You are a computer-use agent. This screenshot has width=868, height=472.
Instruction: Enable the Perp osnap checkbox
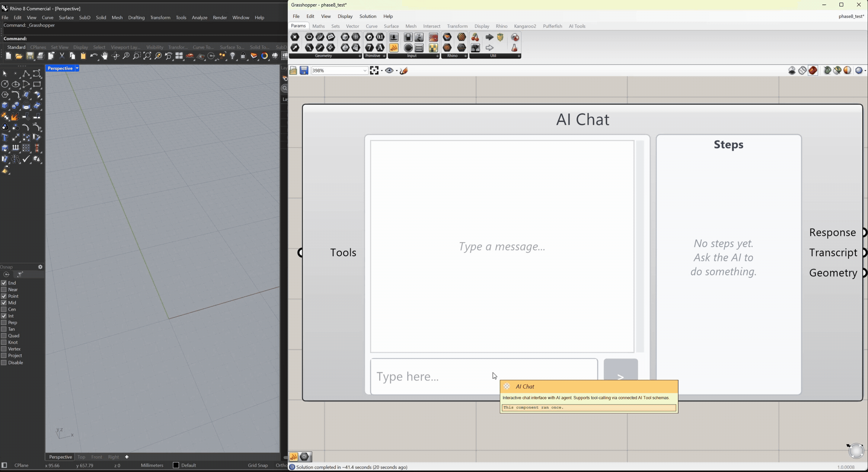tap(4, 322)
